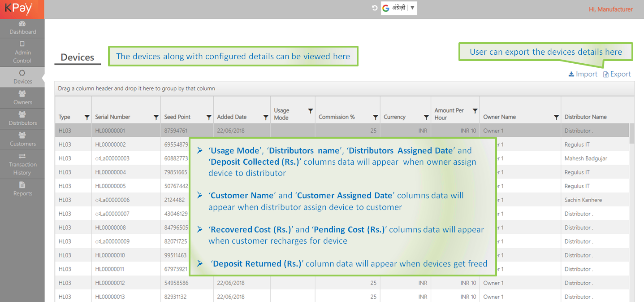Open Seed Point column filter
The width and height of the screenshot is (644, 302).
coord(209,117)
